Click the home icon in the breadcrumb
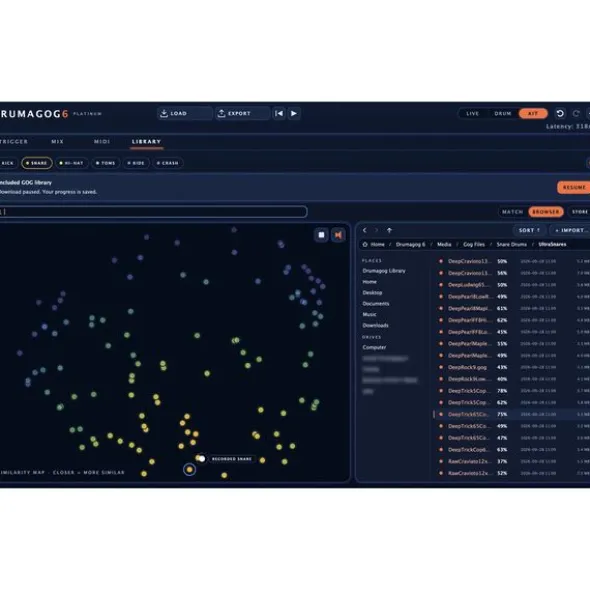Viewport: 590px width, 591px height. click(x=365, y=244)
